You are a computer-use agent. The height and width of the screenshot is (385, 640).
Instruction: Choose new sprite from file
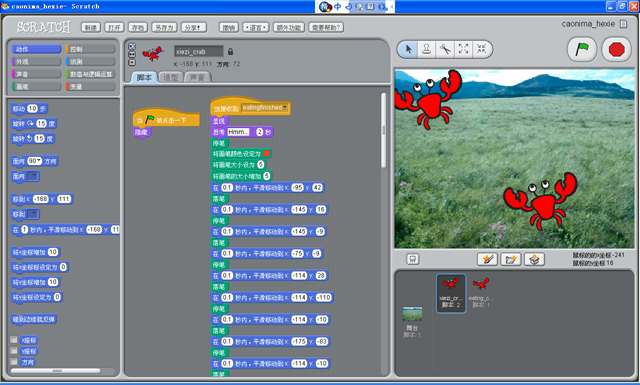pos(511,259)
